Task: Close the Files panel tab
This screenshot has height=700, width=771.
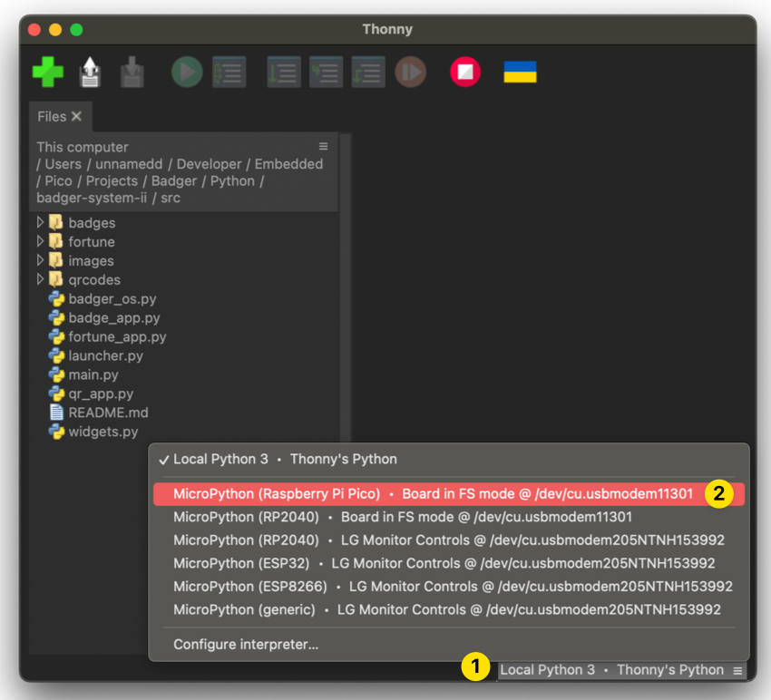Action: tap(76, 116)
